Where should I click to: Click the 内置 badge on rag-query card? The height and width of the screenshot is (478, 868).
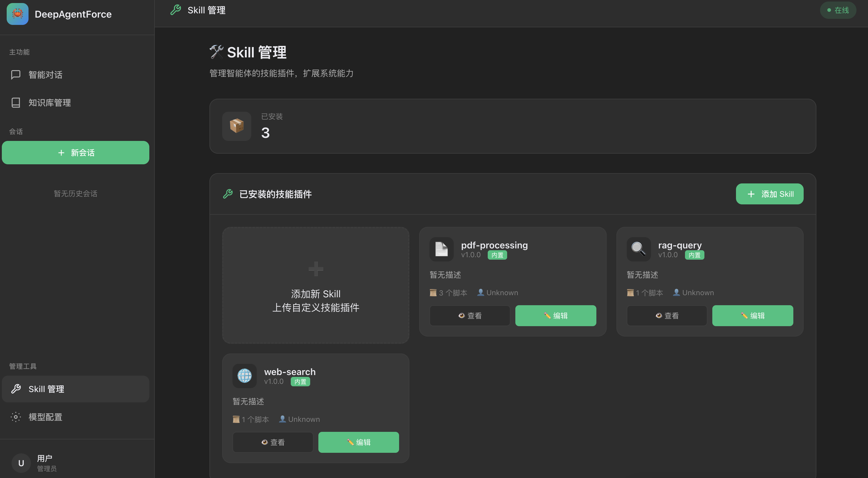(x=694, y=255)
